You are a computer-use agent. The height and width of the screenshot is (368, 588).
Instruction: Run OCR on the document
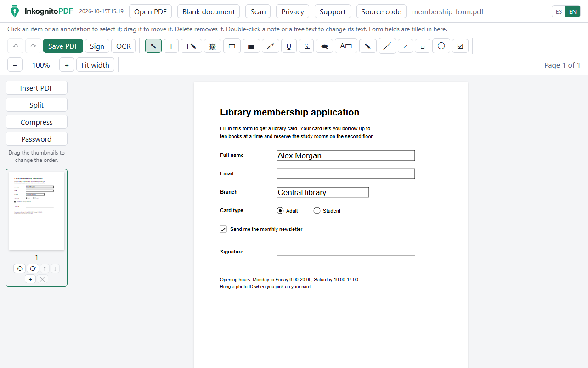pyautogui.click(x=124, y=46)
